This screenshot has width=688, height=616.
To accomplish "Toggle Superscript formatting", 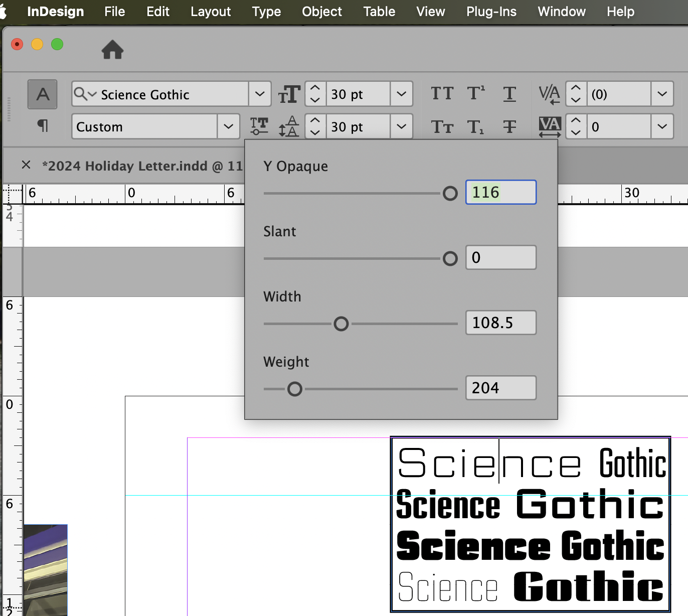I will tap(476, 94).
